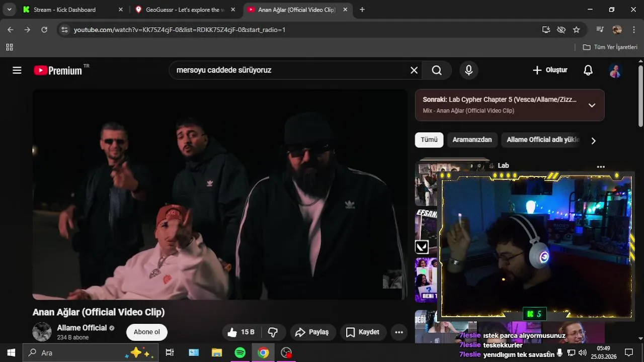644x362 pixels.
Task: Click the Abone ol subscribe button
Action: 147,332
